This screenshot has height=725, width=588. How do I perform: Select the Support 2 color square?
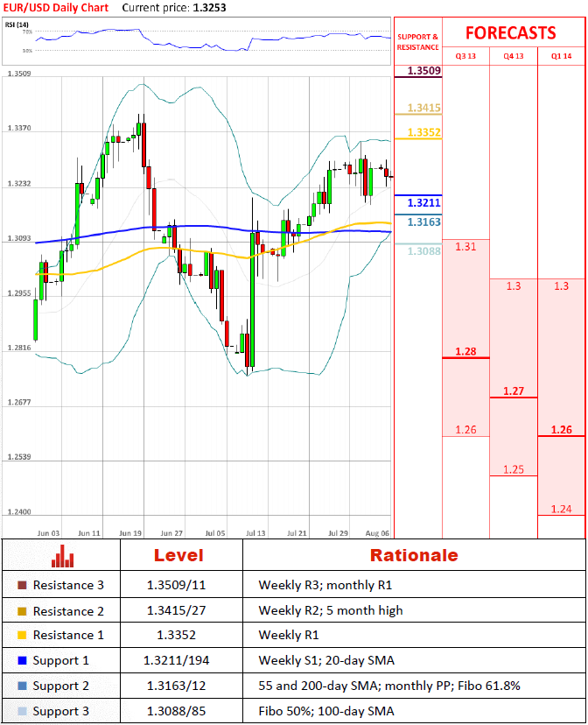tap(22, 686)
